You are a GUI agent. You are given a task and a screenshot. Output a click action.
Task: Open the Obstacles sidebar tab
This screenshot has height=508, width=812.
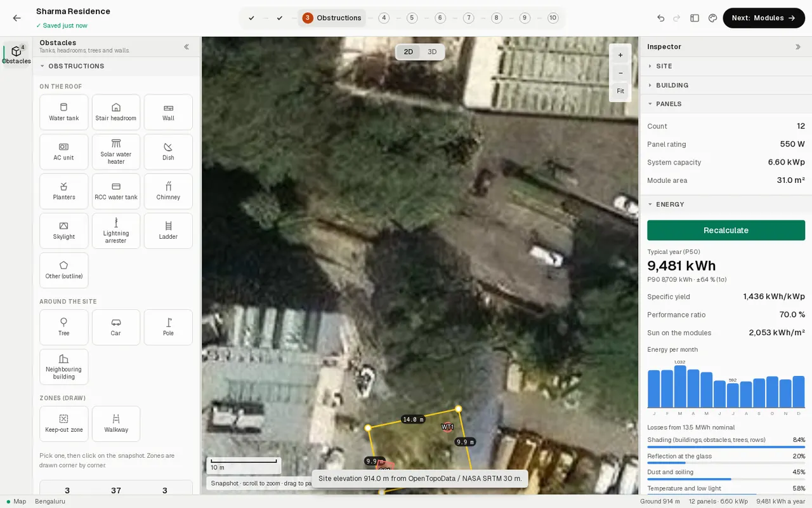point(16,54)
